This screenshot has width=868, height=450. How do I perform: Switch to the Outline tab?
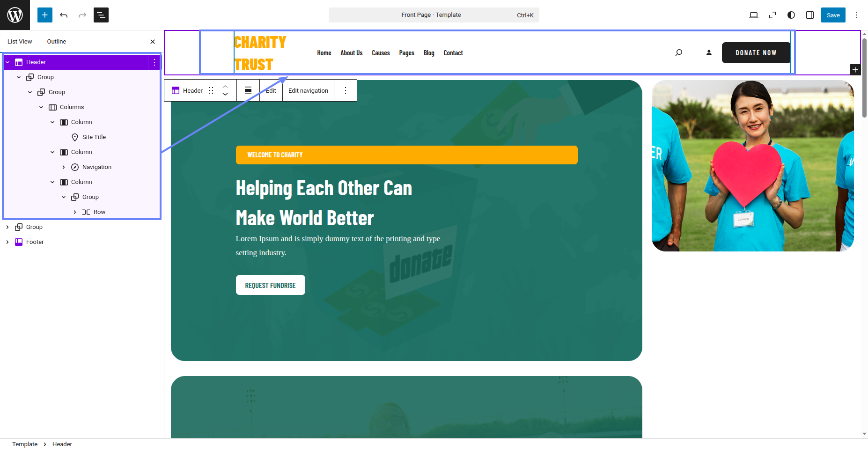57,42
